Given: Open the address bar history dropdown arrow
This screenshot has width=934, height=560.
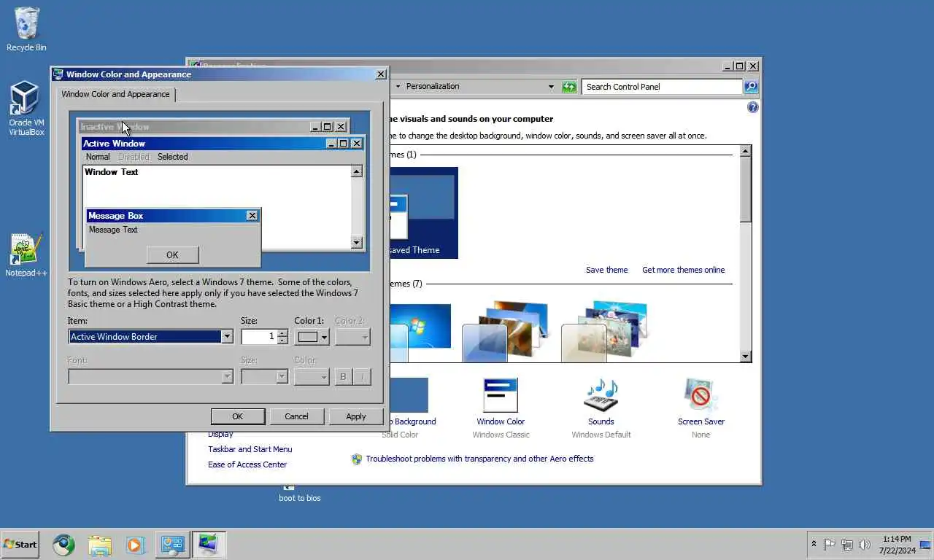Looking at the screenshot, I should (551, 87).
